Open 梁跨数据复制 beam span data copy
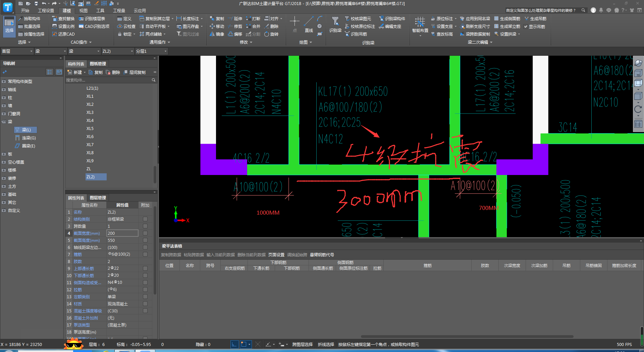 [475, 34]
